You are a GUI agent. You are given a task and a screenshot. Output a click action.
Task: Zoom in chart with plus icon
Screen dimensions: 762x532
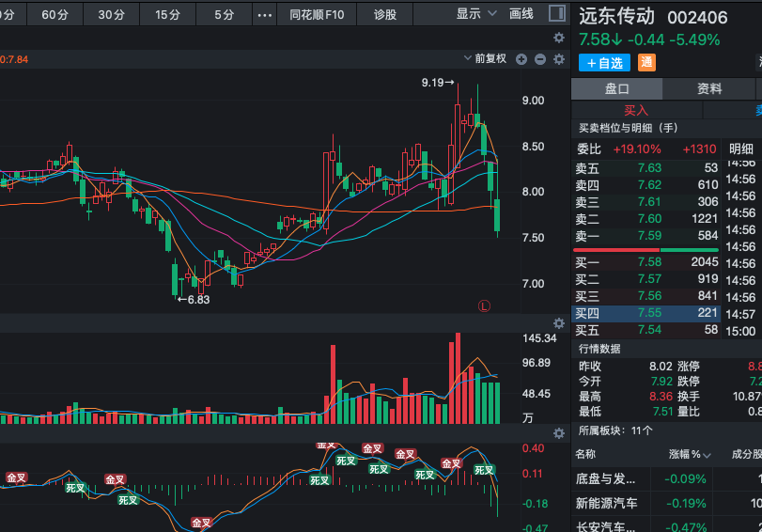pos(521,59)
